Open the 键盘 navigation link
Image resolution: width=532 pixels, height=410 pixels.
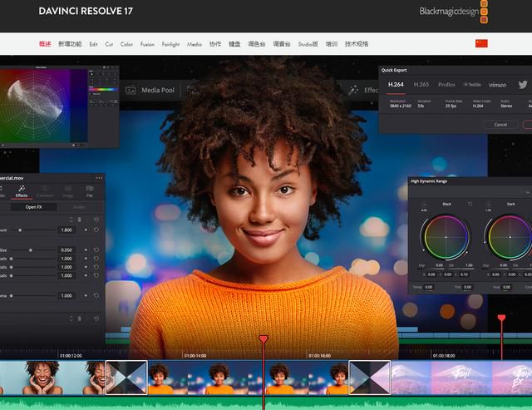click(234, 44)
